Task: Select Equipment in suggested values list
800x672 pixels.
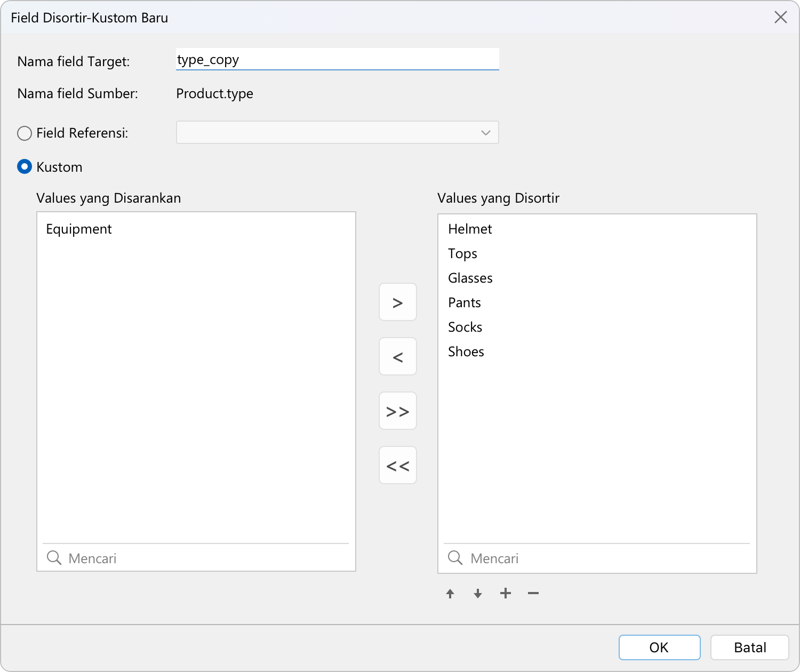Action: click(x=79, y=229)
